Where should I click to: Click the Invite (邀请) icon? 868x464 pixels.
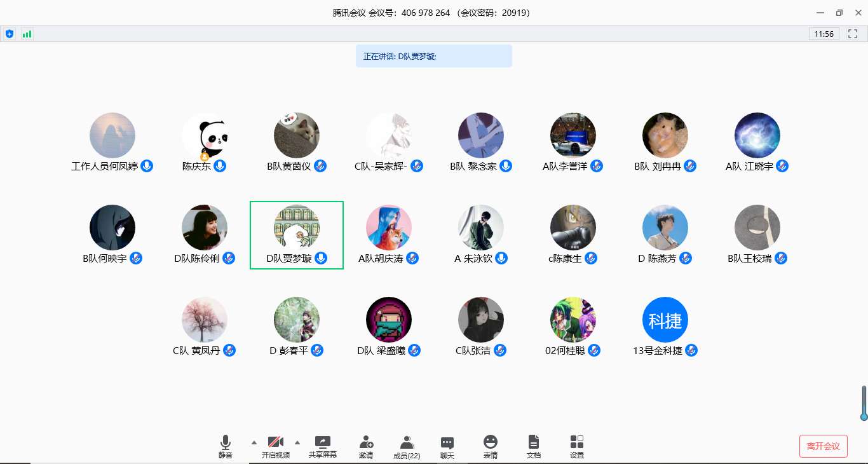366,447
